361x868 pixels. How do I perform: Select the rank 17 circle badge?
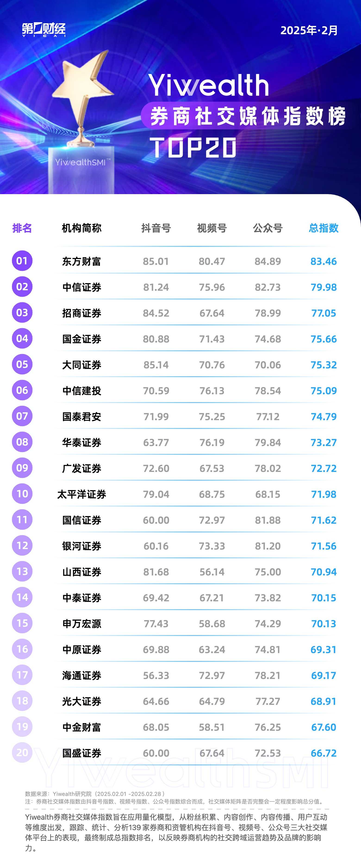(22, 675)
